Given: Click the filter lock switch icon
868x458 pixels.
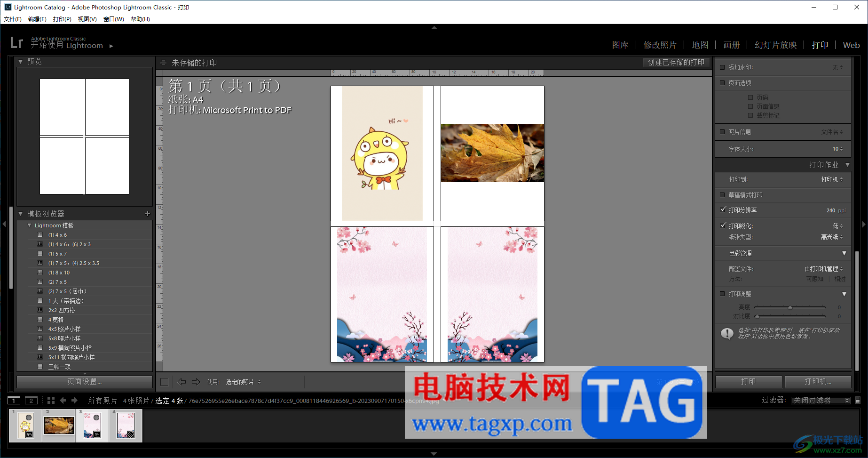Looking at the screenshot, I should point(858,401).
